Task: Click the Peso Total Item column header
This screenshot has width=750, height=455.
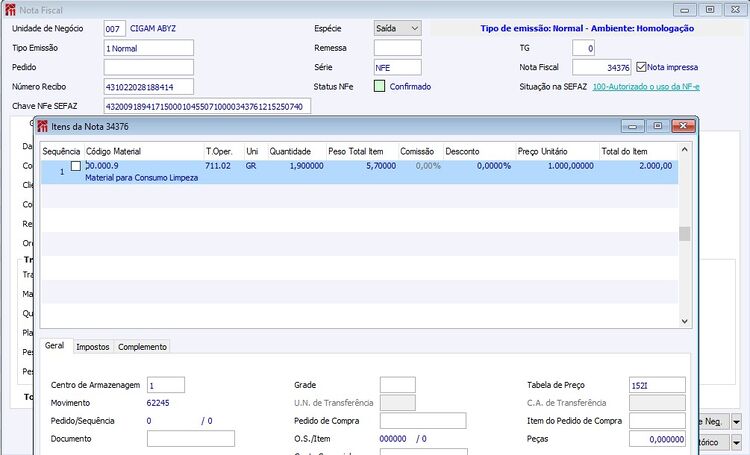Action: click(362, 151)
